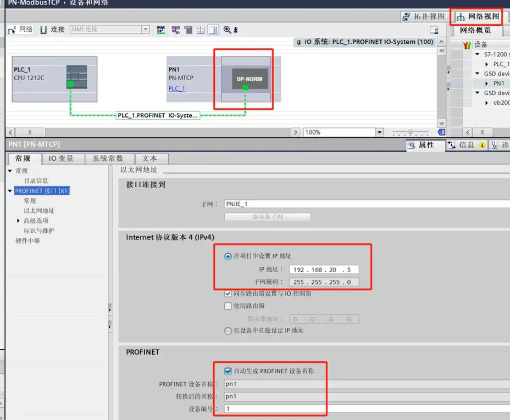
Task: Select 在设备中直接设定 IP 地址 radio button
Action: coord(228,331)
